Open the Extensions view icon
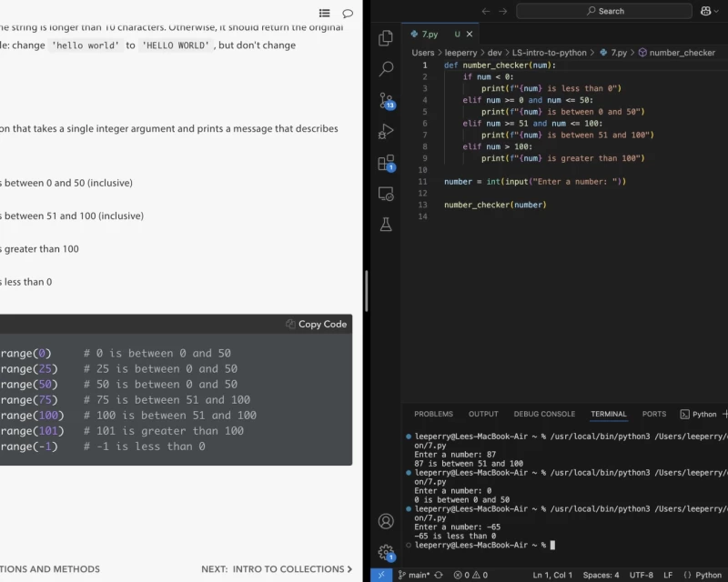728x582 pixels. (386, 160)
